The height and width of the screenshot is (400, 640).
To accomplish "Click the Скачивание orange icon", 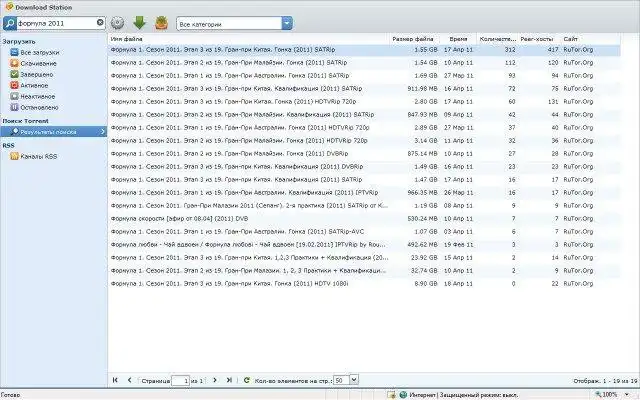I will (x=14, y=63).
